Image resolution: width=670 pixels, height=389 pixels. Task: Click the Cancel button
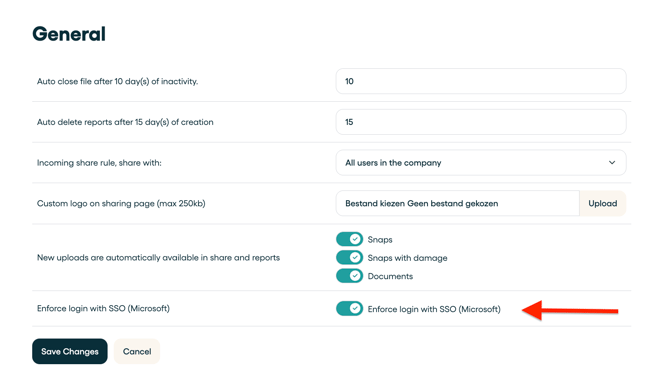click(x=137, y=351)
